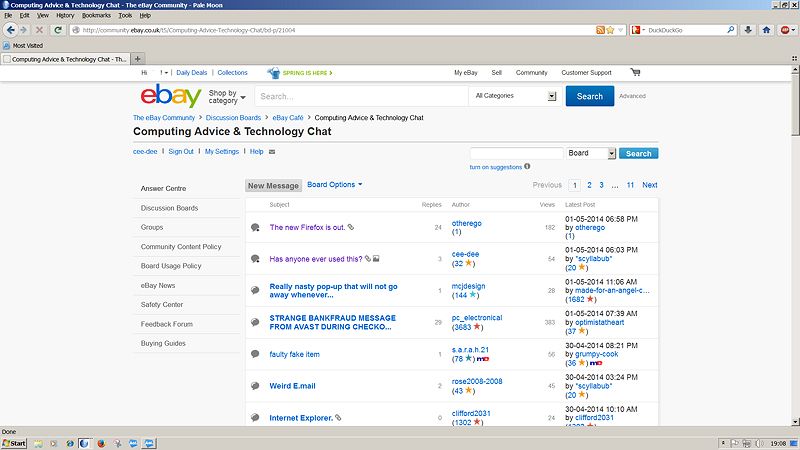Open the eBay shopping cart icon
This screenshot has height=450, width=800.
click(x=635, y=72)
